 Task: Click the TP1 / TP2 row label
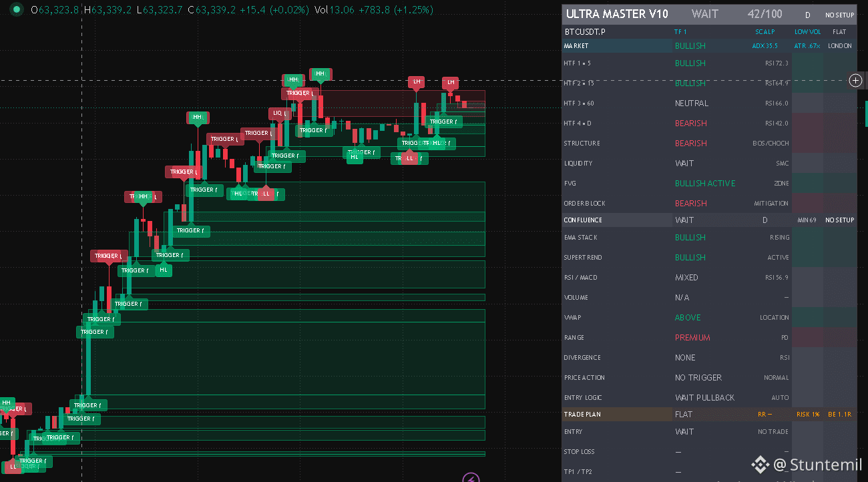[x=578, y=472]
